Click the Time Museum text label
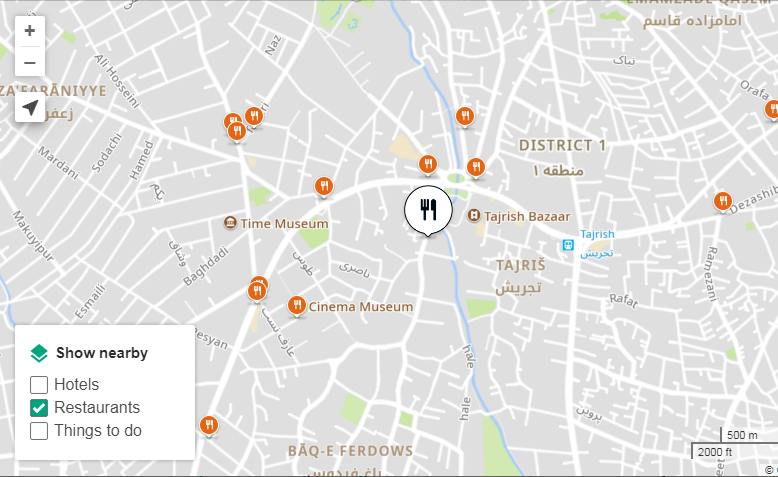 (x=284, y=223)
